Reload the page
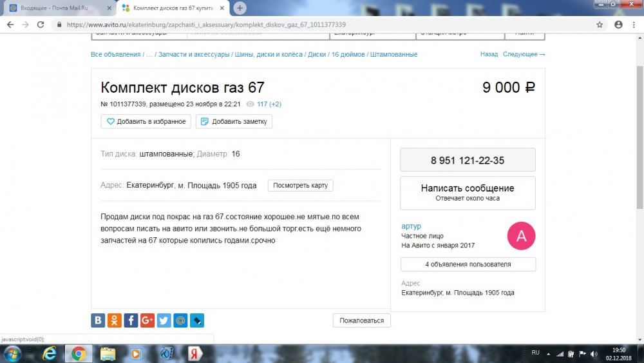Screen dimensions: 644x363 pos(40,25)
